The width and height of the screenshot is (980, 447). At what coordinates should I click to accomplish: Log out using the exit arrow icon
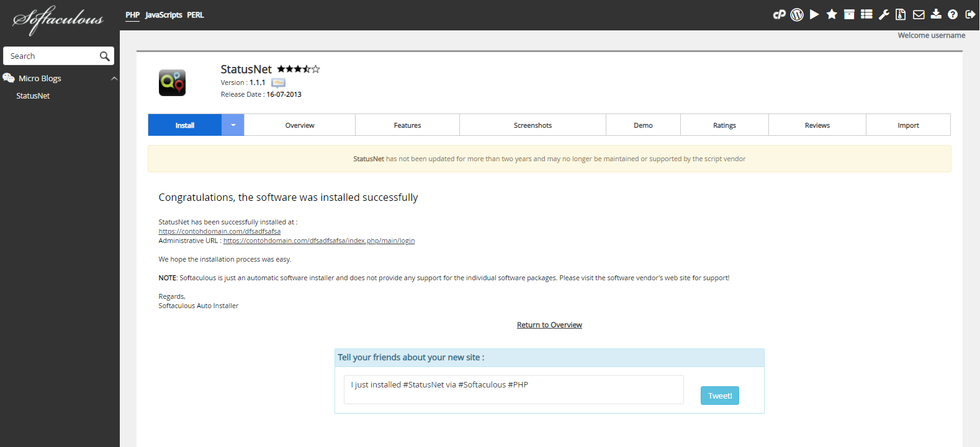click(970, 14)
